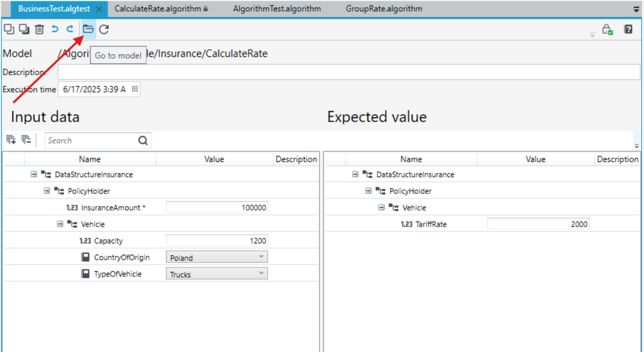Collapse PolicyHolder node in Input data
The height and width of the screenshot is (352, 644).
click(47, 191)
